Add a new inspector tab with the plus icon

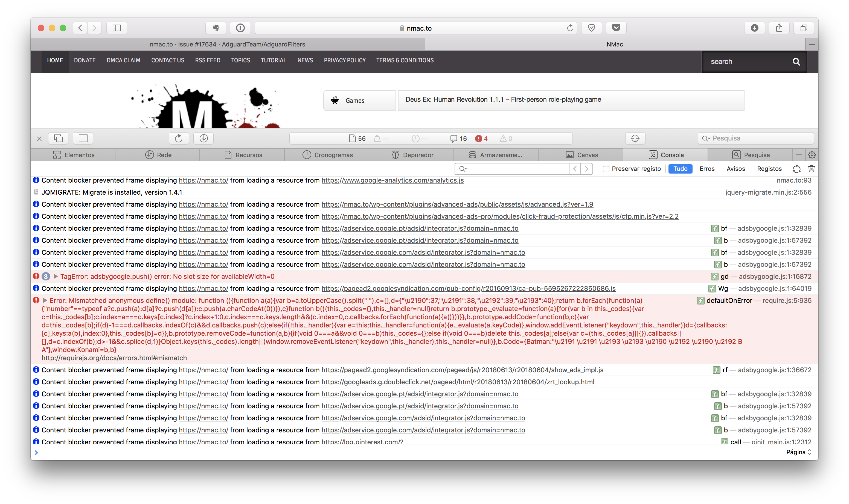coord(799,154)
